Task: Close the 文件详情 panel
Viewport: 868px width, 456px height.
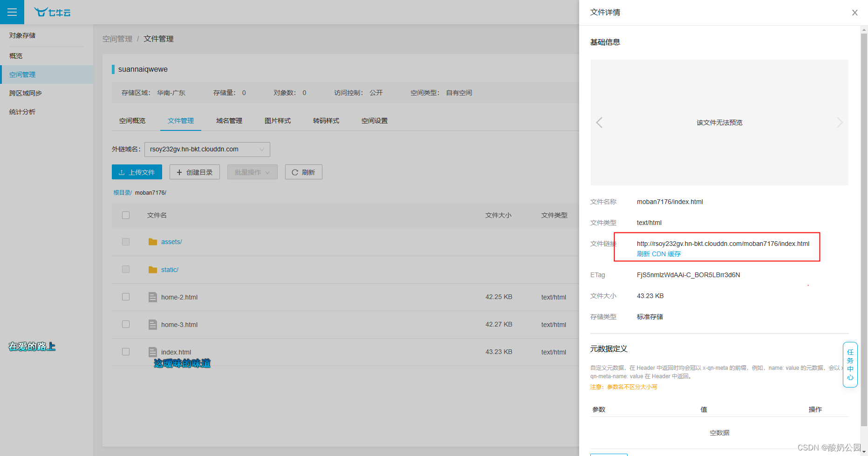Action: coord(854,13)
